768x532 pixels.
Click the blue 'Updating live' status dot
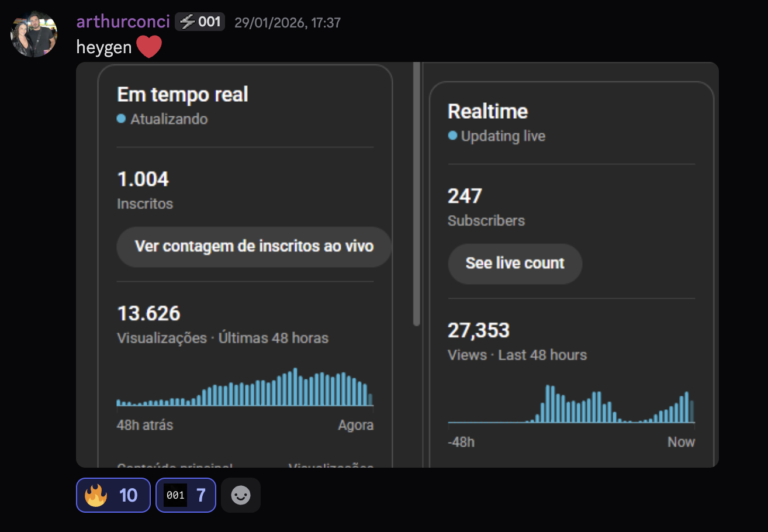pos(452,136)
